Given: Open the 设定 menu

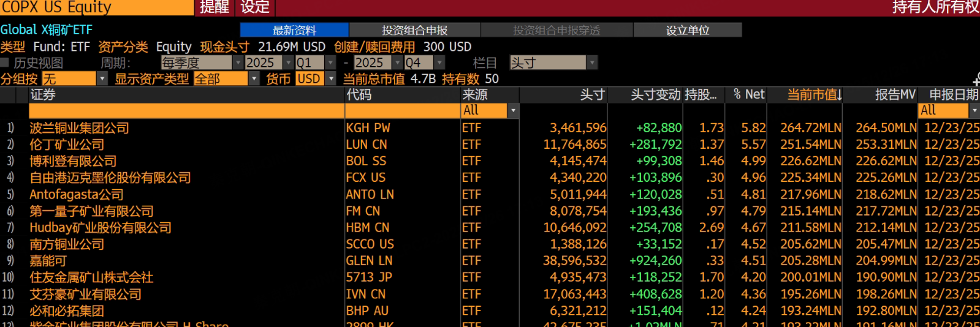Looking at the screenshot, I should pos(255,7).
